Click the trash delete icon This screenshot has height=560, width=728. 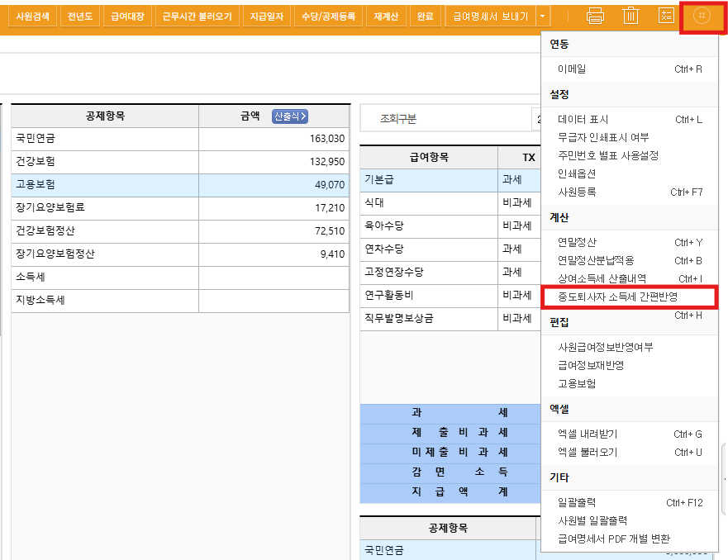click(631, 15)
